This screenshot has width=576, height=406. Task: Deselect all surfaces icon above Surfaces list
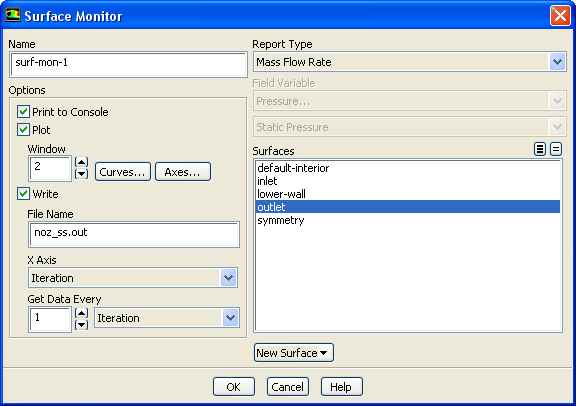556,149
